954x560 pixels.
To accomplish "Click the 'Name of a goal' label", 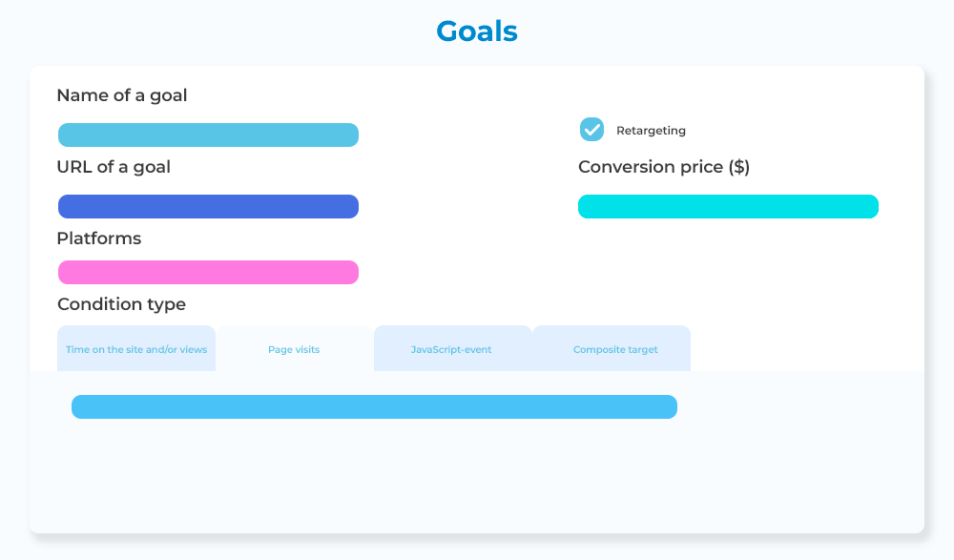I will point(122,95).
